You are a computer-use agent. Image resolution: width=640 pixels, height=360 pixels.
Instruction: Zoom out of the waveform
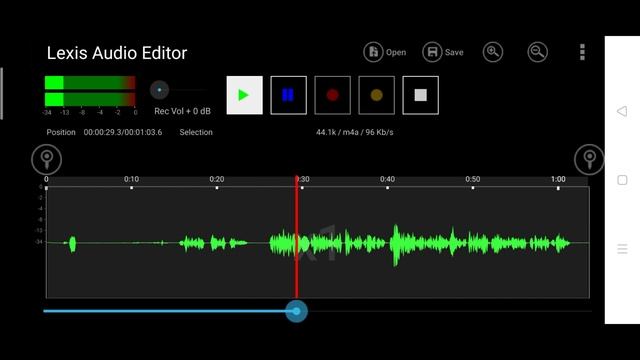[537, 52]
